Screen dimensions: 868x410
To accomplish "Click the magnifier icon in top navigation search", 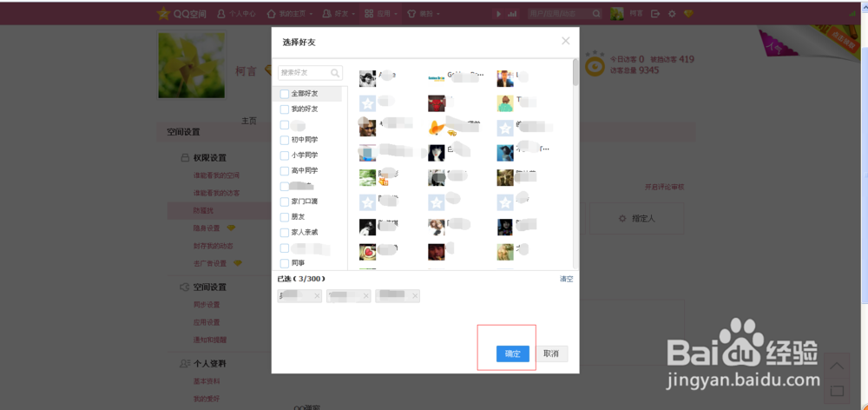I will pyautogui.click(x=596, y=14).
